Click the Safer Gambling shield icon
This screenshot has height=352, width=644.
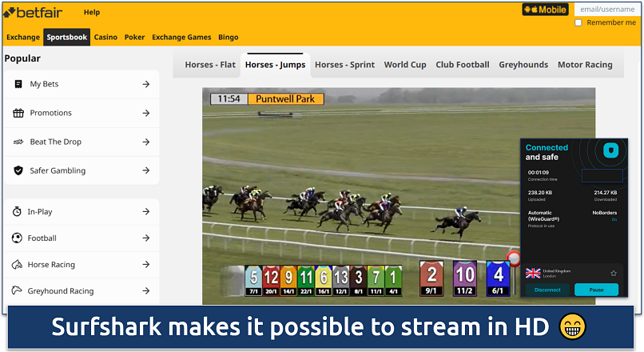click(18, 170)
